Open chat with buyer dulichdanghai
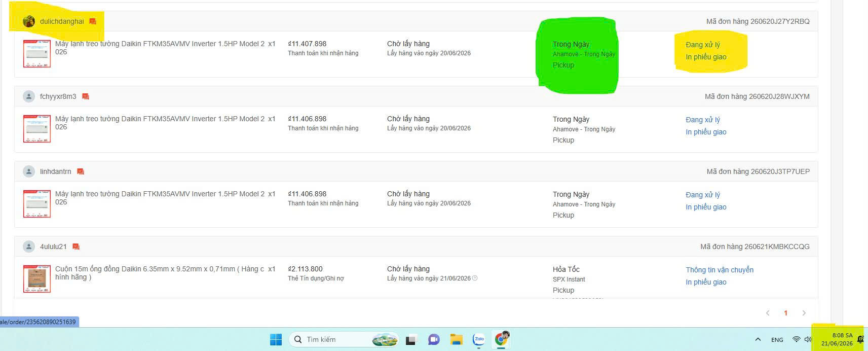The image size is (868, 351). coord(93,21)
